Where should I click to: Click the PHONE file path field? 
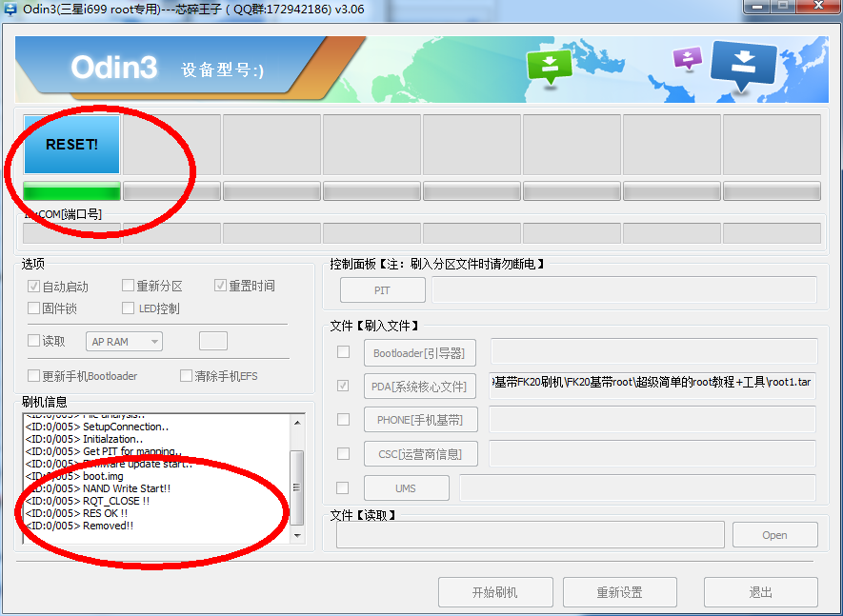[652, 419]
